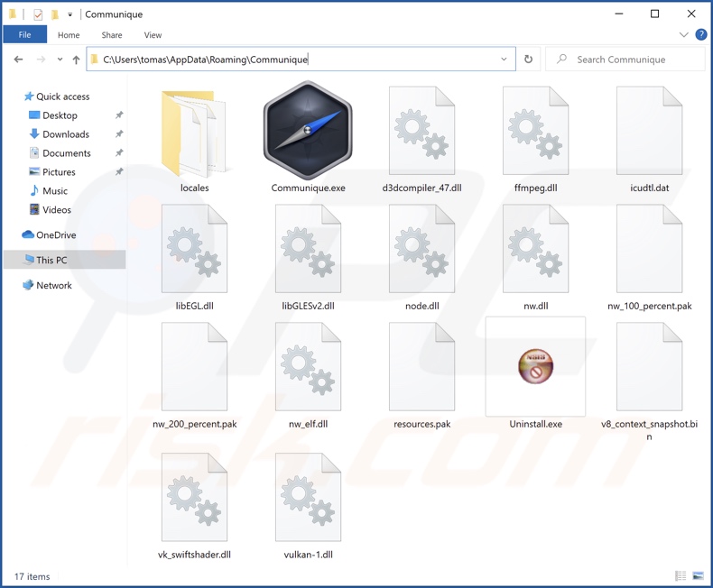Click the Properties quick access toolbar icon
Viewport: 713px width, 588px height.
point(38,14)
